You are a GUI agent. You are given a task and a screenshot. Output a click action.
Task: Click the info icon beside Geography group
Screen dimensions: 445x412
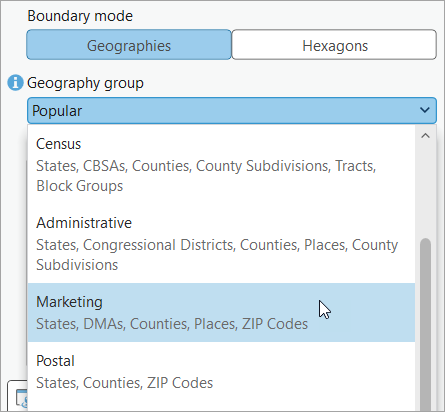[15, 83]
